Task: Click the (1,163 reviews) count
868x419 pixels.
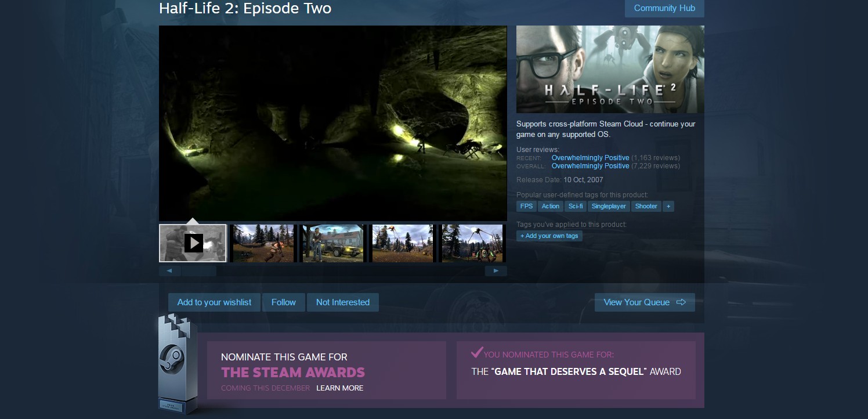Action: click(656, 158)
